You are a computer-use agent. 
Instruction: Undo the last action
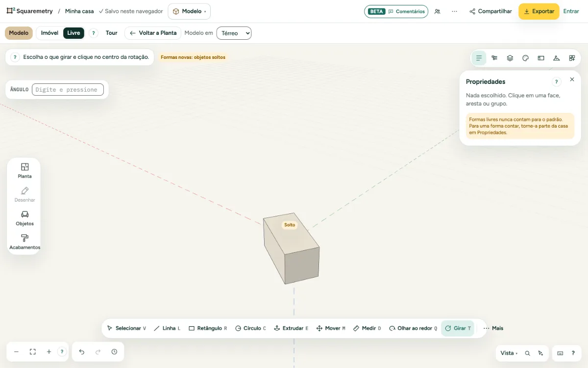(82, 352)
